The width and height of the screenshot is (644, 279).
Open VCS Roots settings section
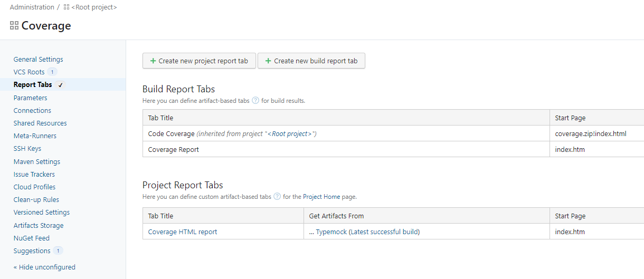tap(29, 72)
